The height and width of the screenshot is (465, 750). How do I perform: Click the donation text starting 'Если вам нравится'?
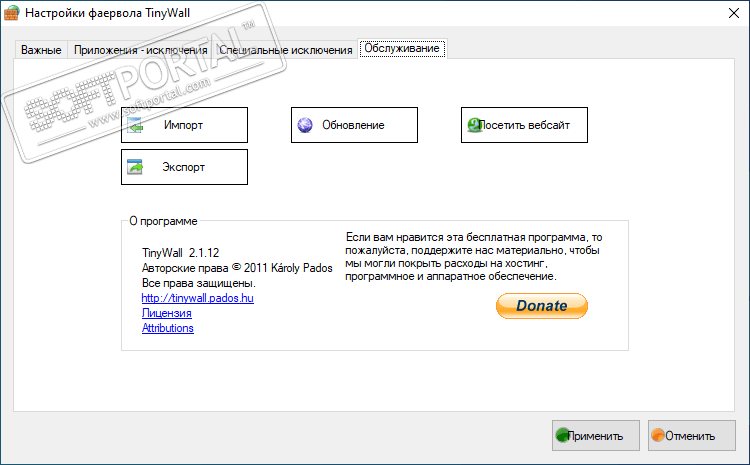pos(474,257)
